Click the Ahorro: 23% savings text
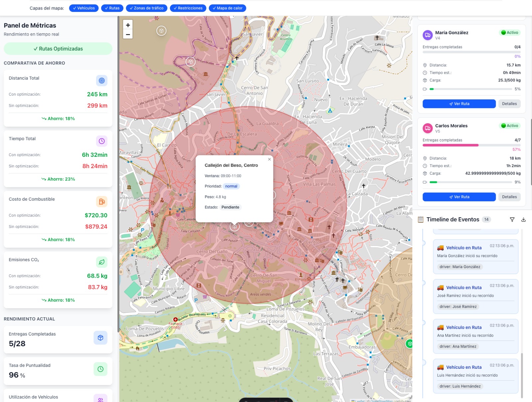 pos(58,179)
